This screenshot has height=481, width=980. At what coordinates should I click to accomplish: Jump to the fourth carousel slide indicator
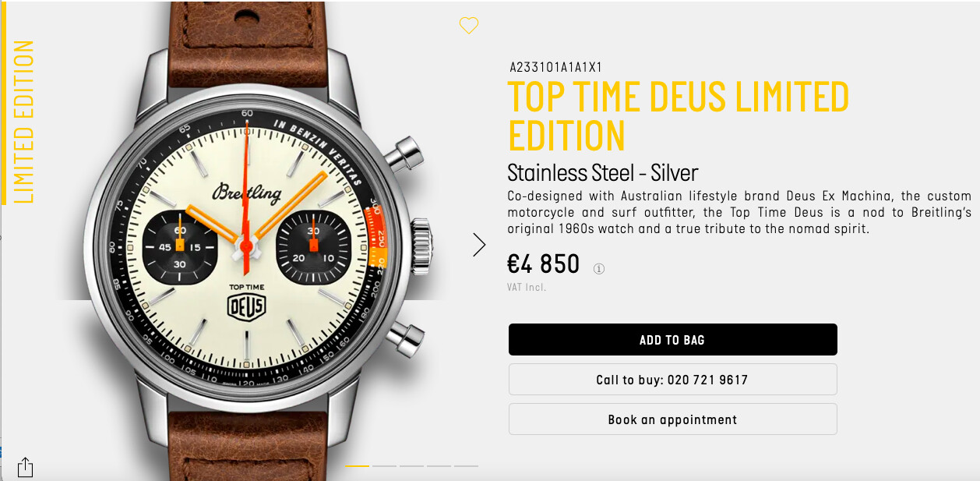(439, 465)
